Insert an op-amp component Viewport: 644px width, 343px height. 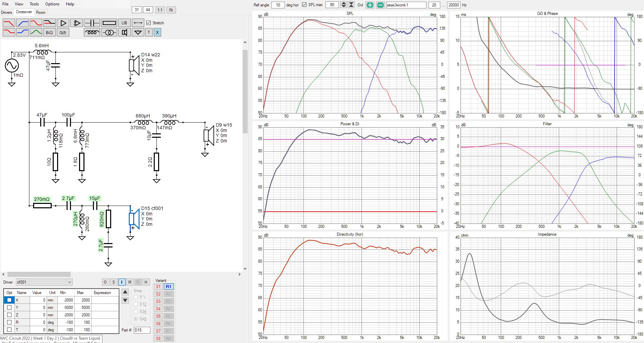pos(76,23)
